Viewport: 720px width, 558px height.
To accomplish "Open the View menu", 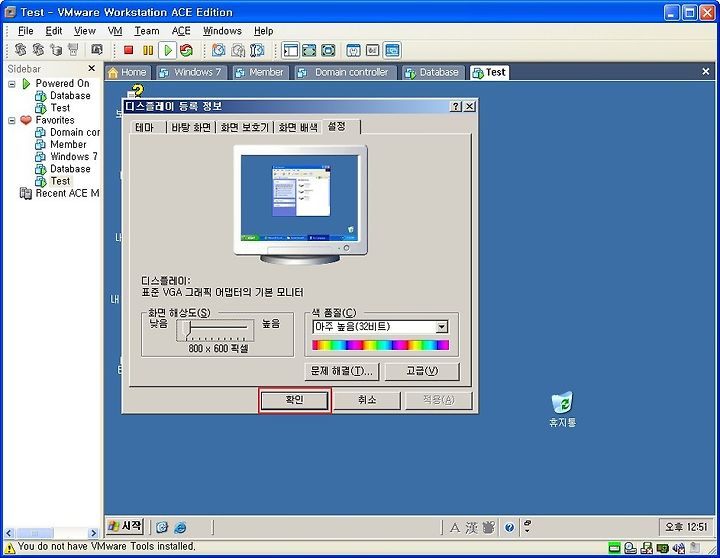I will tap(85, 31).
